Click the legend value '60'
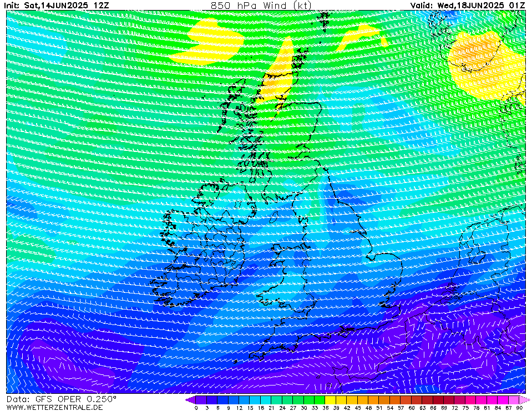532x411 pixels. (x=412, y=408)
